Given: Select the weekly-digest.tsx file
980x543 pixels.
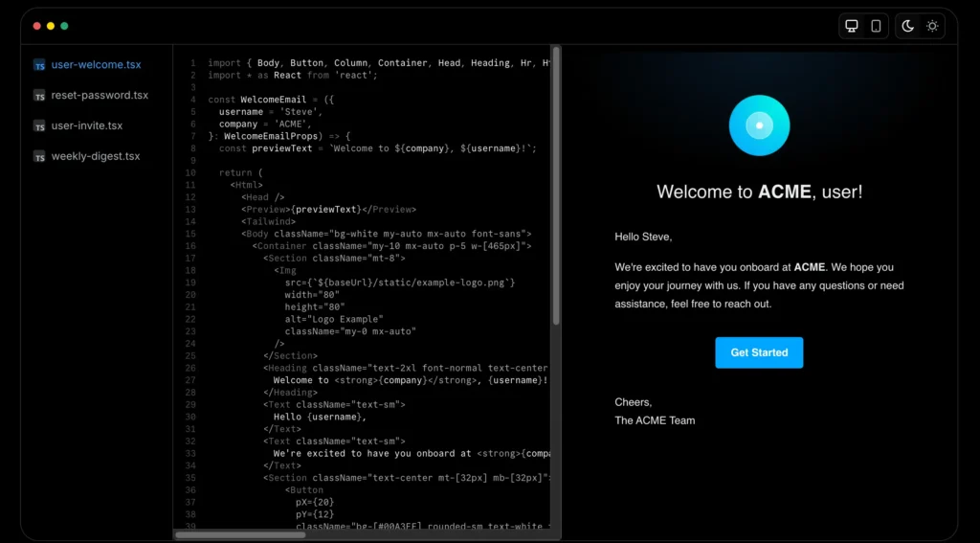Looking at the screenshot, I should 96,156.
